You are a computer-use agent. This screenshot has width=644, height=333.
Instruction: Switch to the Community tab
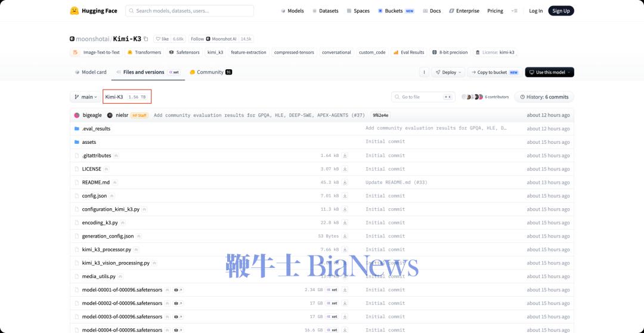click(x=210, y=72)
